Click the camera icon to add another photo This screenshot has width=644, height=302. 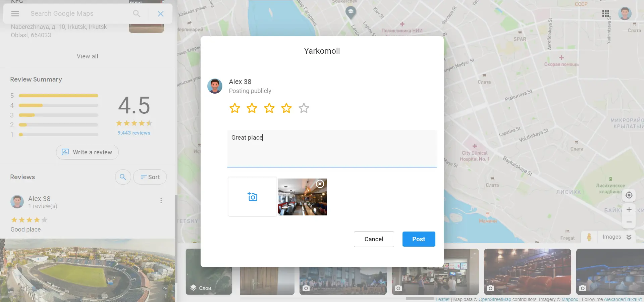(252, 197)
